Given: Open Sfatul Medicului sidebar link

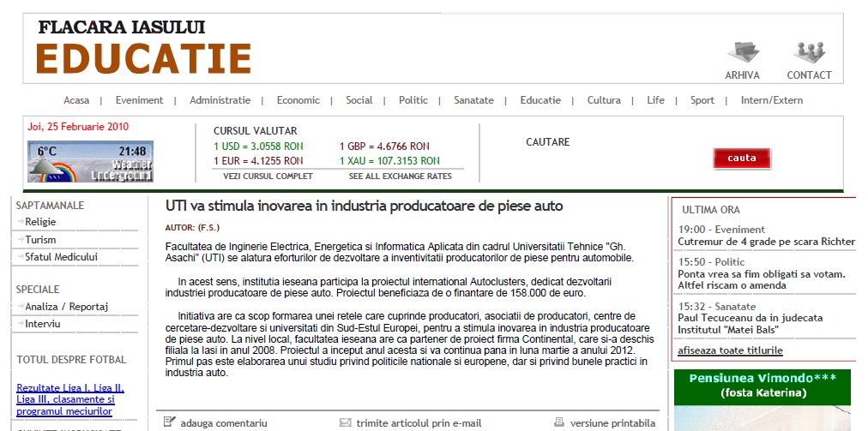Looking at the screenshot, I should (62, 257).
